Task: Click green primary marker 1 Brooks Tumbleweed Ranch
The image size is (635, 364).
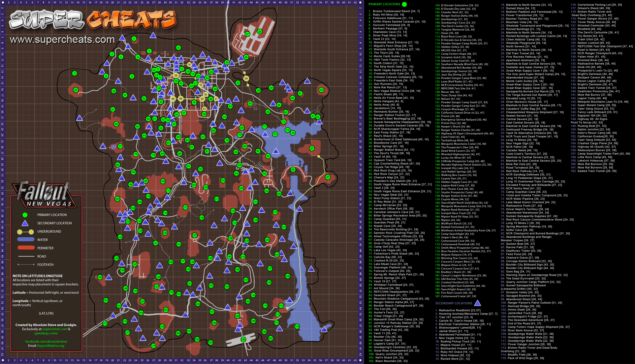Action: coord(134,39)
